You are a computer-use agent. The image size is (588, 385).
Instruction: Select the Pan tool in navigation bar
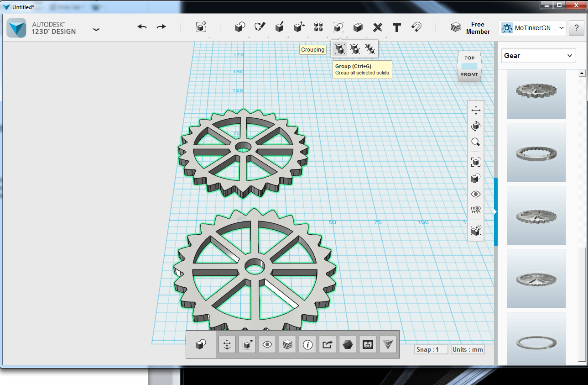point(476,110)
